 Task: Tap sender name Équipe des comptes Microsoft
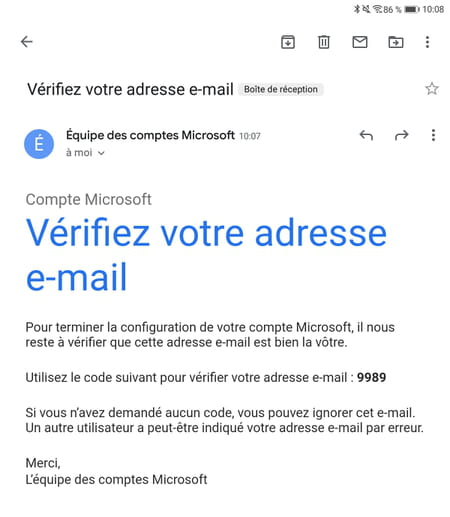(x=150, y=135)
